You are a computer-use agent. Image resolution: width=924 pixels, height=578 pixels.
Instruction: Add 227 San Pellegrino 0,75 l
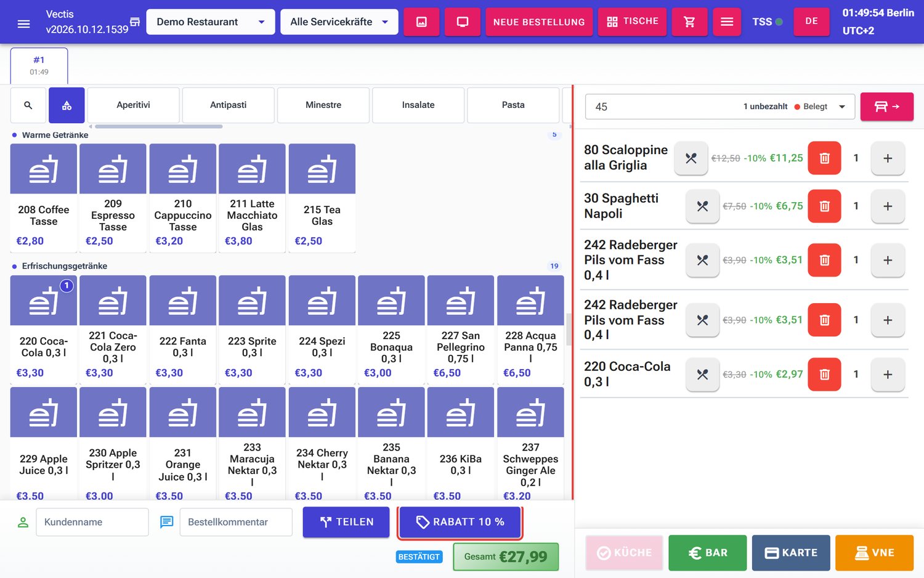[461, 330]
